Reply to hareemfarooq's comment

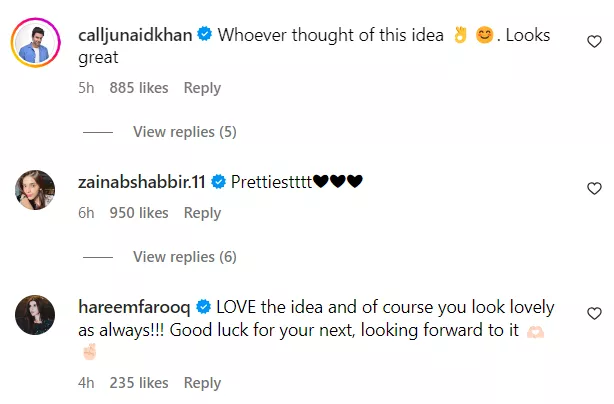202,382
